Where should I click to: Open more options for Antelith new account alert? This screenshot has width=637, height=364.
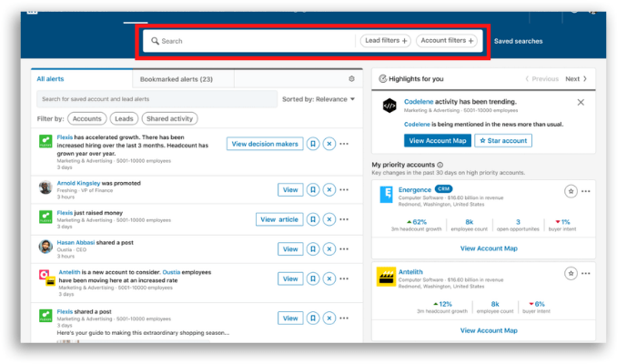[344, 278]
